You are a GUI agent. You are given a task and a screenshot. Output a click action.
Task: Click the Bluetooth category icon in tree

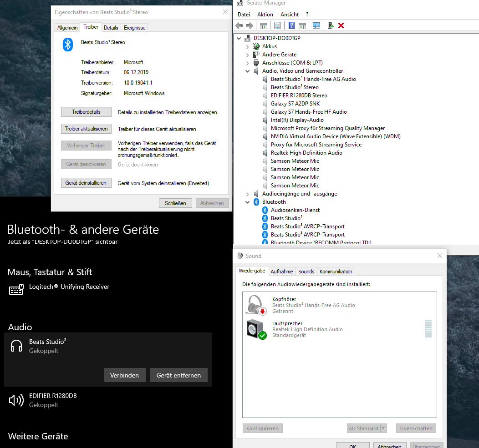(x=256, y=202)
